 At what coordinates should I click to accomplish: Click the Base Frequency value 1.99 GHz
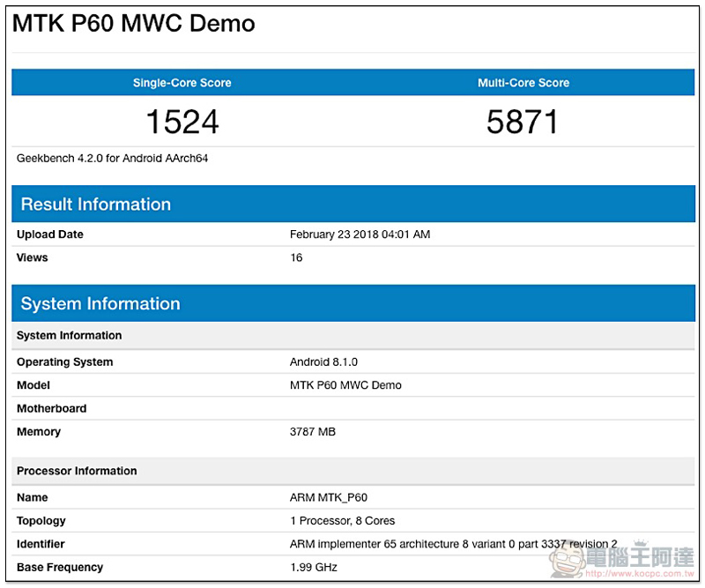(x=314, y=567)
